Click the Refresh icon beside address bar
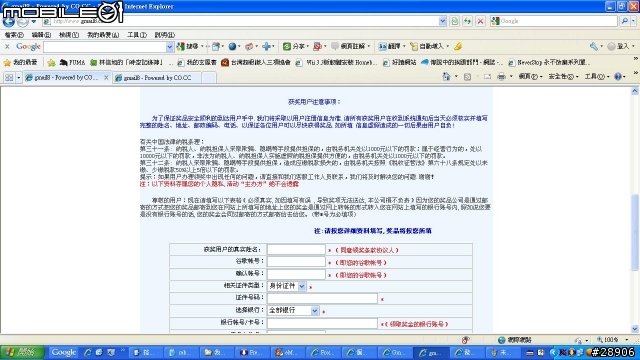The height and width of the screenshot is (360, 640). pos(467,21)
